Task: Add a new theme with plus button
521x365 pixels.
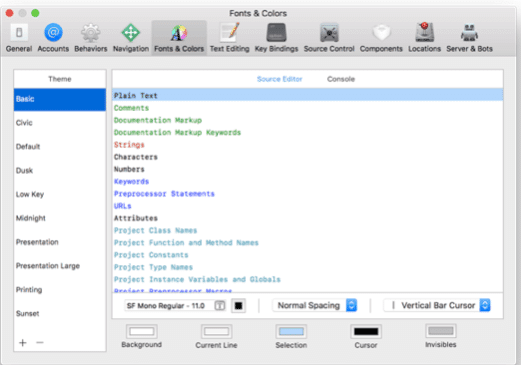Action: pyautogui.click(x=23, y=342)
